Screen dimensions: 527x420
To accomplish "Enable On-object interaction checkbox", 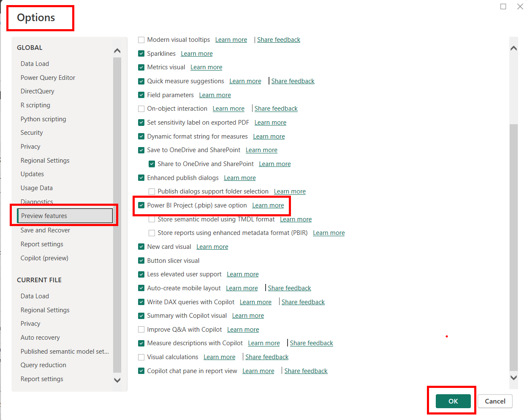I will [x=141, y=109].
